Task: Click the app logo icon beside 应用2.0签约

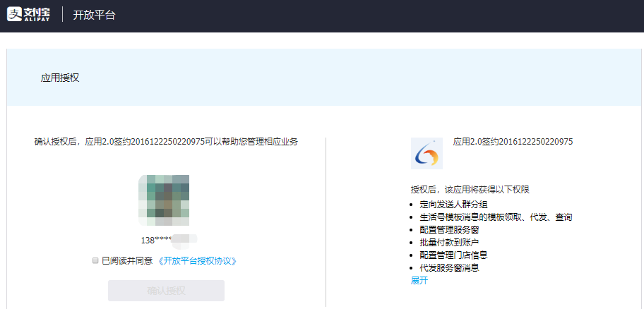Action: tap(427, 153)
